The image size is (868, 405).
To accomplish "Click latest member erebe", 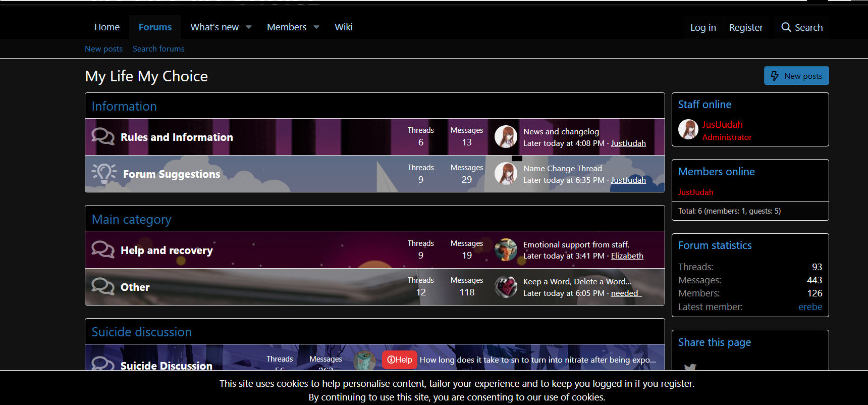I will point(810,307).
